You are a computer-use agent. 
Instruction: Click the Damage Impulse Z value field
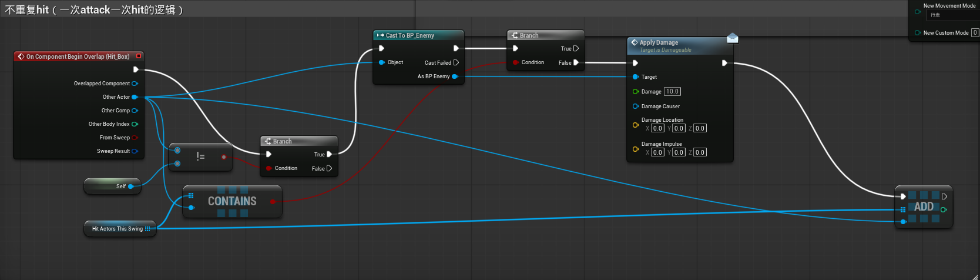pos(699,152)
